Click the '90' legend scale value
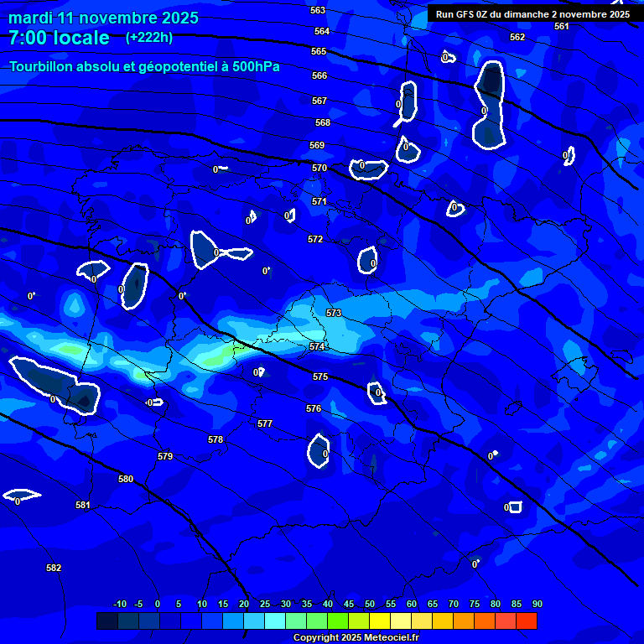 tap(538, 604)
